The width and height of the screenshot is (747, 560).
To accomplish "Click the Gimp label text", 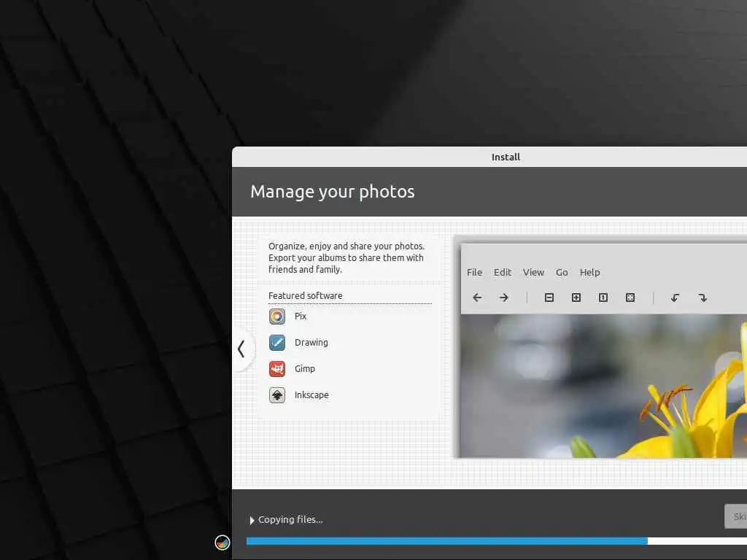I will 305,369.
